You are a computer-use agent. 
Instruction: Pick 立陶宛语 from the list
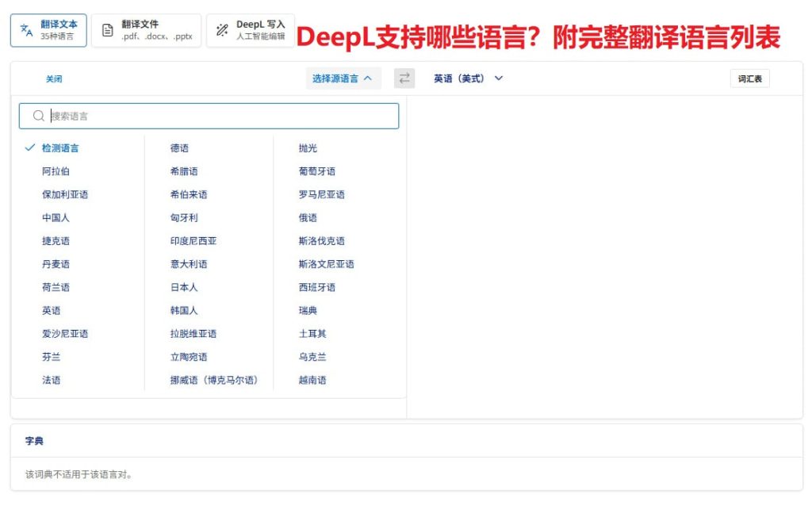point(189,357)
